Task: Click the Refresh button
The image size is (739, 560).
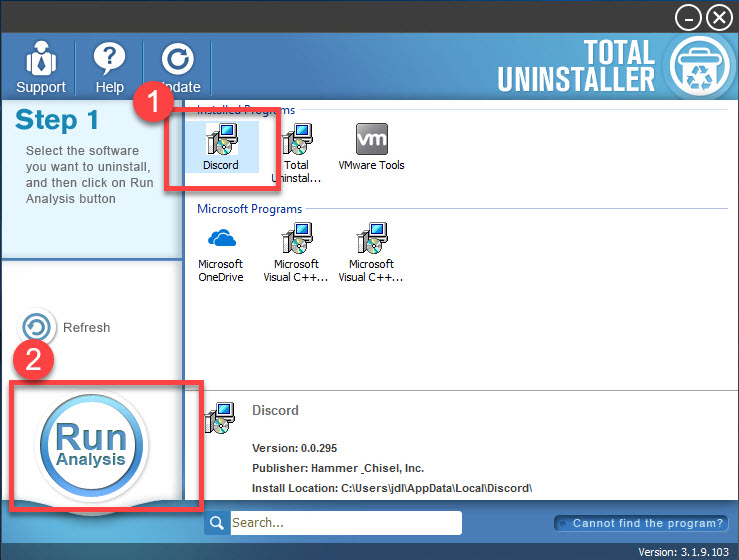Action: pos(64,327)
